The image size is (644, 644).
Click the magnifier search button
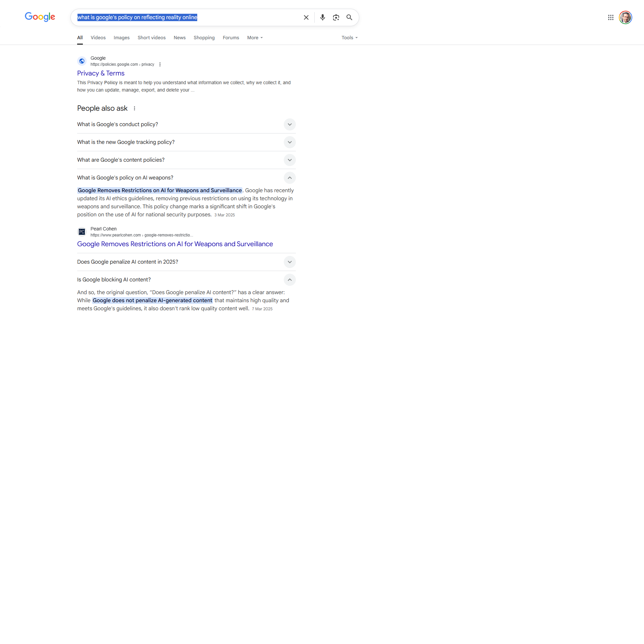pyautogui.click(x=350, y=17)
